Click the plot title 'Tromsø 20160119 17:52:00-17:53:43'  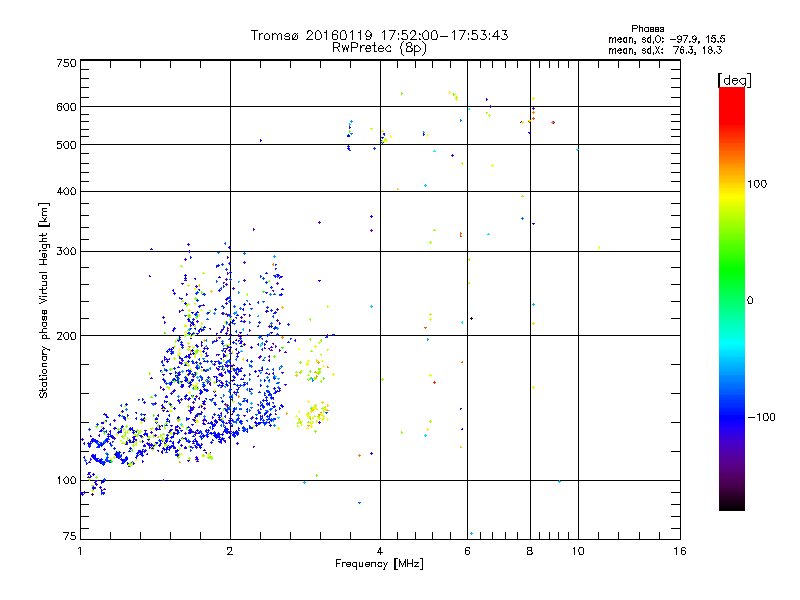(379, 35)
